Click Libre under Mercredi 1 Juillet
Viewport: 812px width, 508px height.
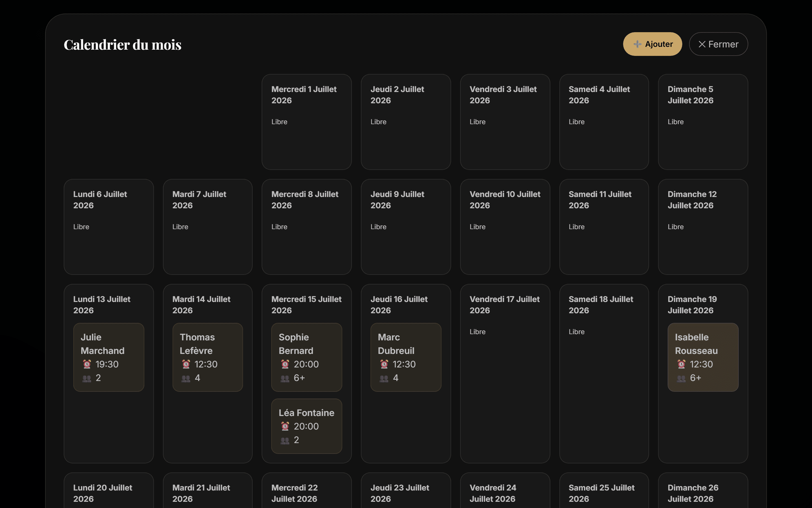point(279,122)
